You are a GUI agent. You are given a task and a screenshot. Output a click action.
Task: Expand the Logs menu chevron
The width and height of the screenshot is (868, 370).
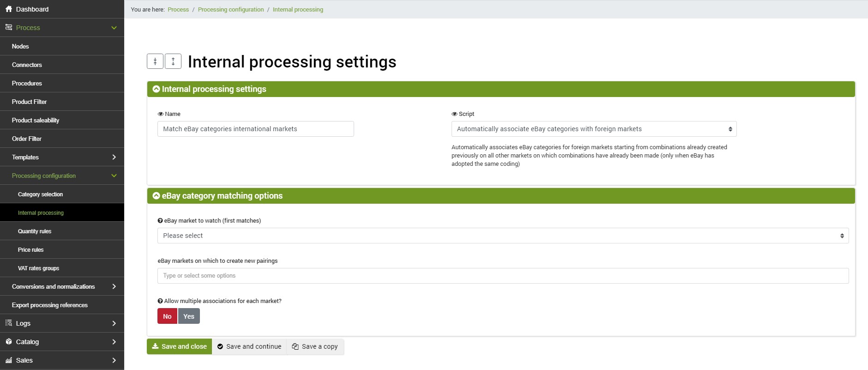coord(114,323)
